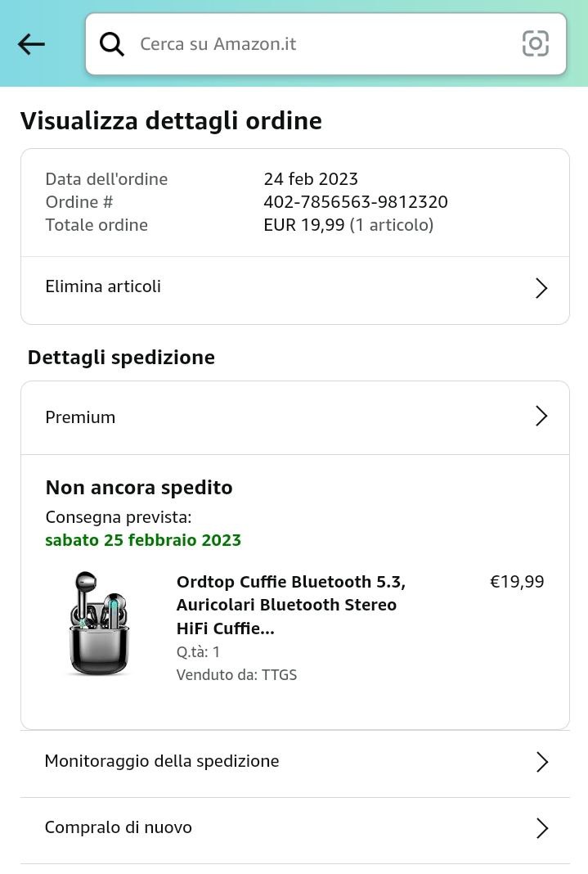Tap the green delivery date sabato 25 febbraio

coord(143,540)
